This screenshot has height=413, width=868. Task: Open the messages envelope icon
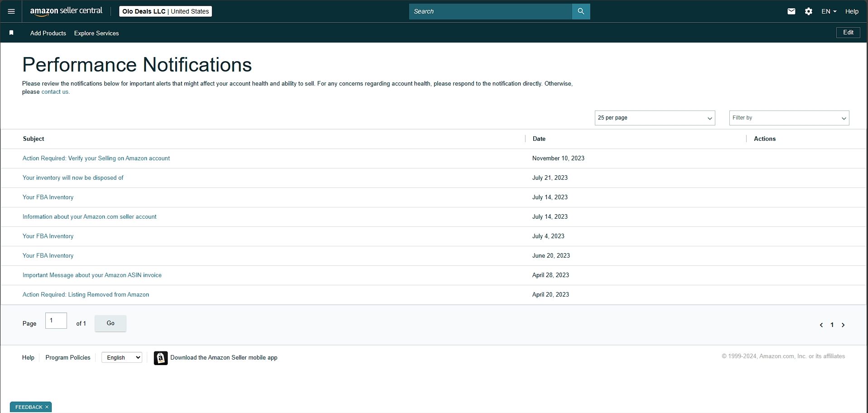(791, 11)
